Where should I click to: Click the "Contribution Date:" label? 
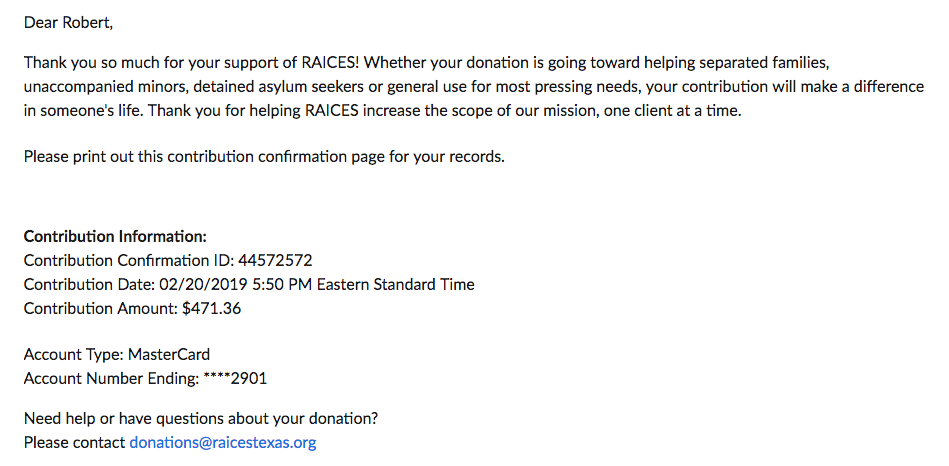tap(90, 284)
